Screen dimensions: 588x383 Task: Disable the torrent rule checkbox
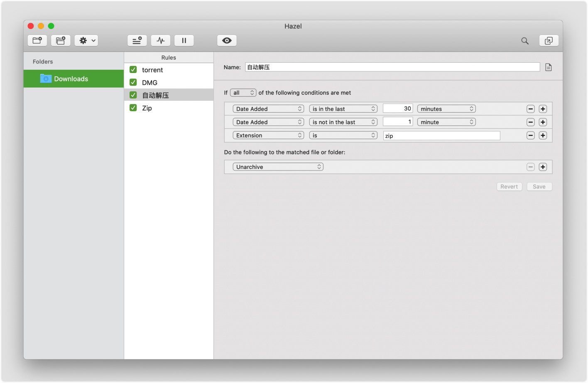coord(133,70)
